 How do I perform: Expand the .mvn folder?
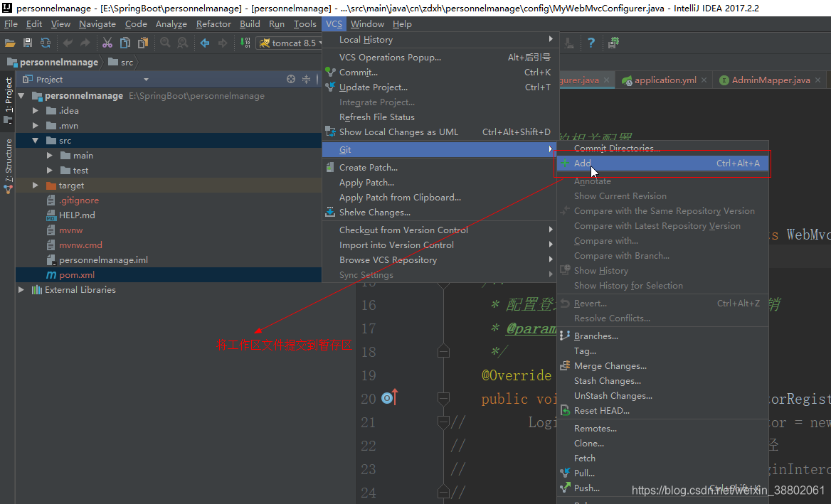pos(36,126)
